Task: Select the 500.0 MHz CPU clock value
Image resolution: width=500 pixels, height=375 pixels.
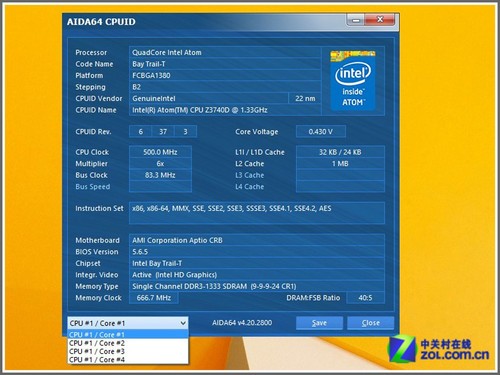Action: click(160, 152)
